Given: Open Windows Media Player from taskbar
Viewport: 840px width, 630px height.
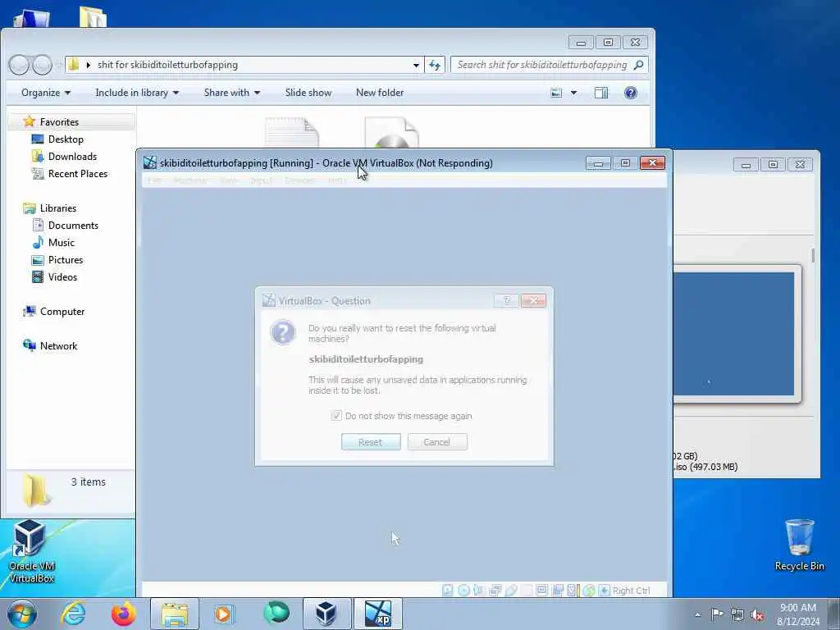Looking at the screenshot, I should (x=224, y=614).
